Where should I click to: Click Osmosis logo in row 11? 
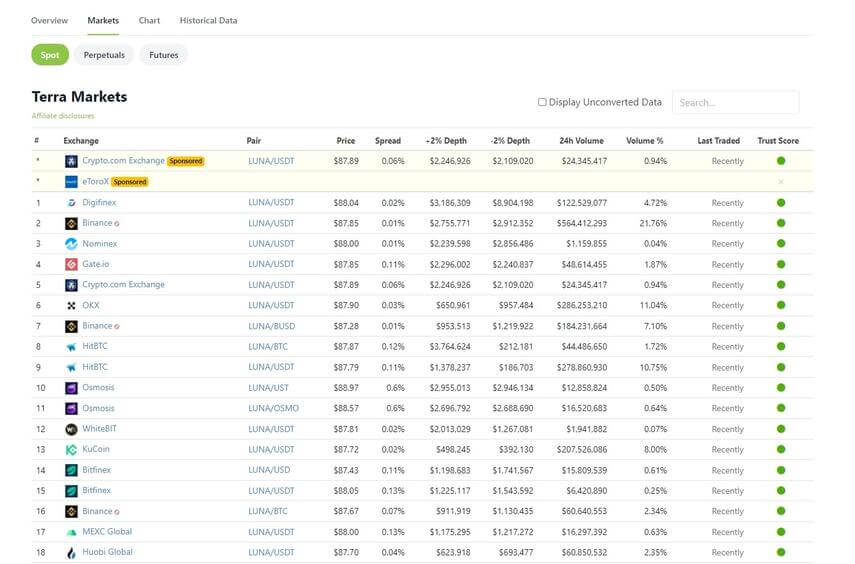(x=71, y=409)
